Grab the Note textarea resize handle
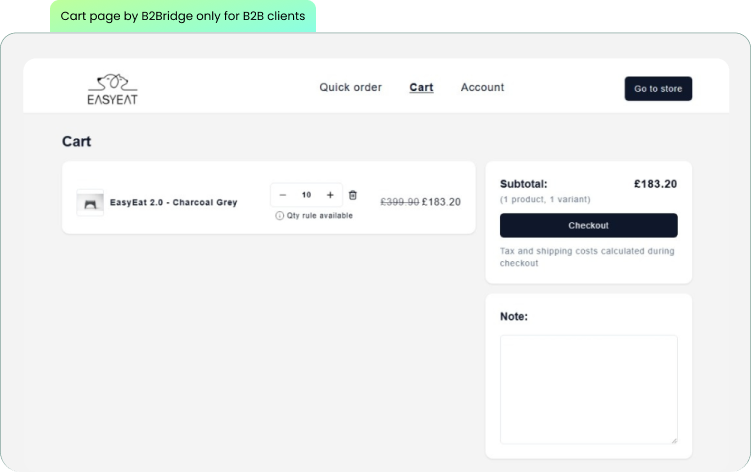 [674, 441]
